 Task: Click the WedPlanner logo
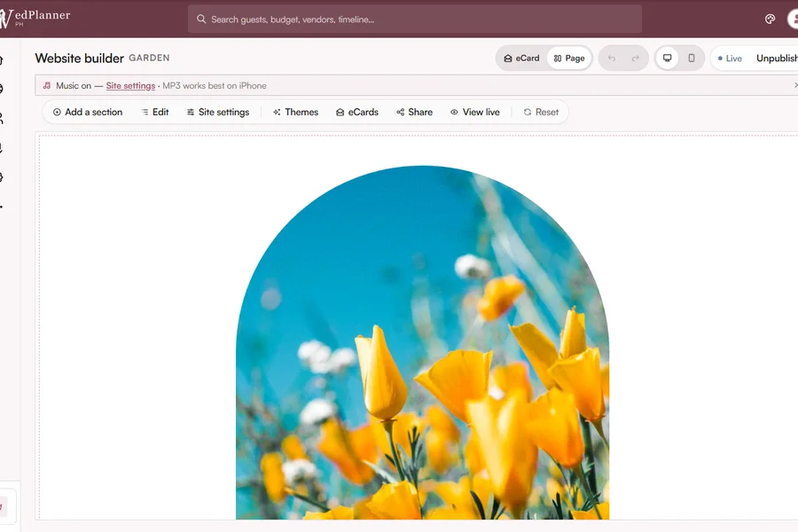click(35, 18)
